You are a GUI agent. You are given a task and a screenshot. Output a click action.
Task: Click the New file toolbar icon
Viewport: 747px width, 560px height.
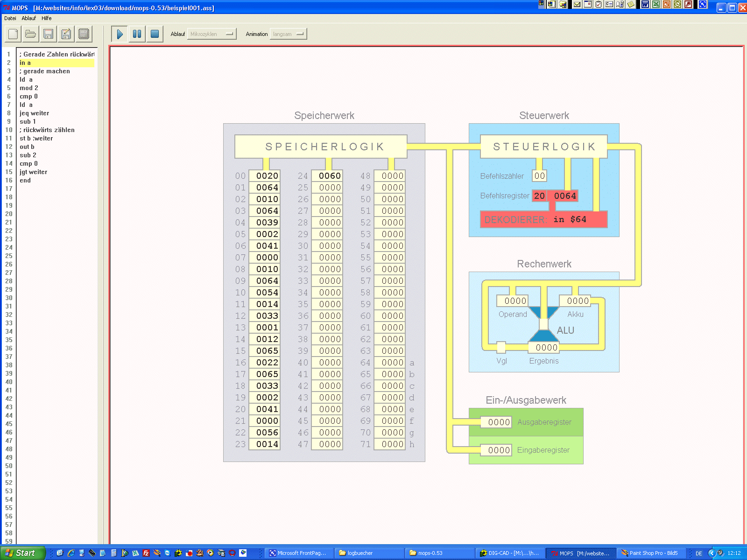[13, 34]
